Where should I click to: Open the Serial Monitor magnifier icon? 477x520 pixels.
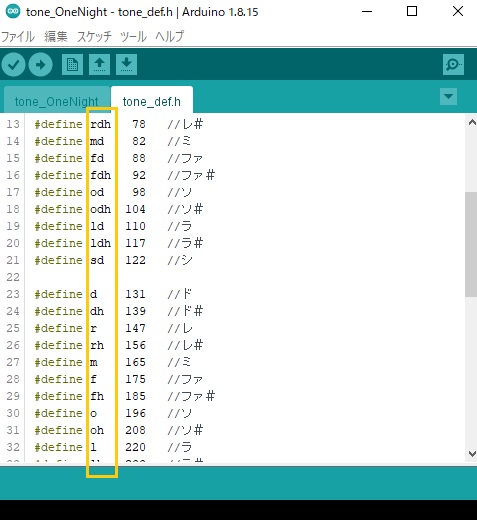[x=453, y=64]
